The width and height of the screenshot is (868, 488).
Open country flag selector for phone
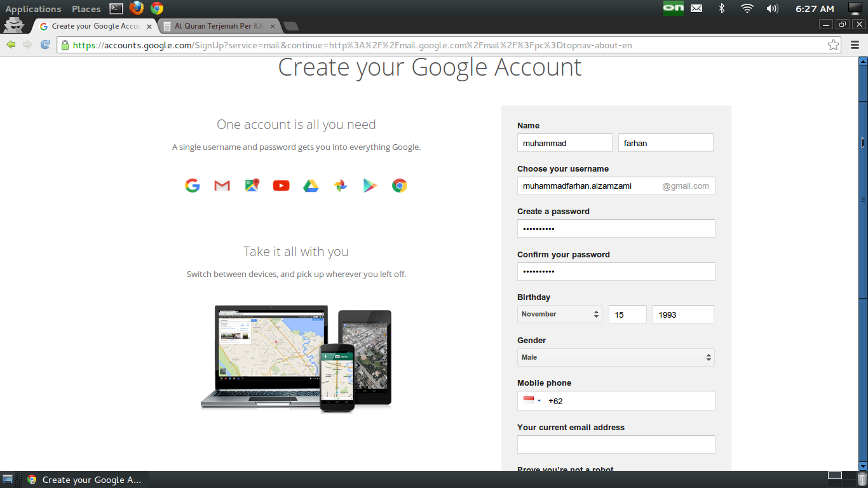click(x=532, y=400)
